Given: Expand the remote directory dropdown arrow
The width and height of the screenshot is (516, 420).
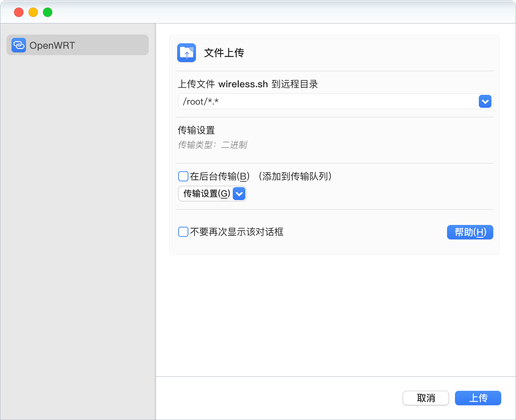Looking at the screenshot, I should coord(485,102).
